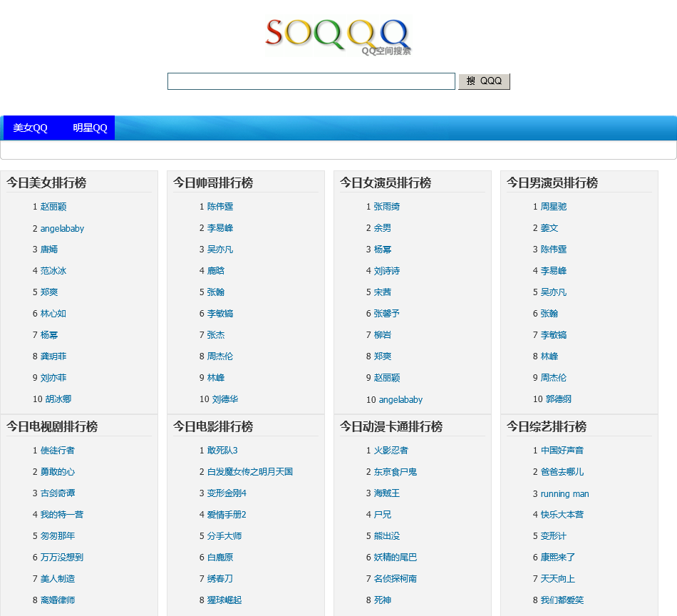
Task: Open 赵丽颖 in 今日美女排行榜
Action: [53, 207]
